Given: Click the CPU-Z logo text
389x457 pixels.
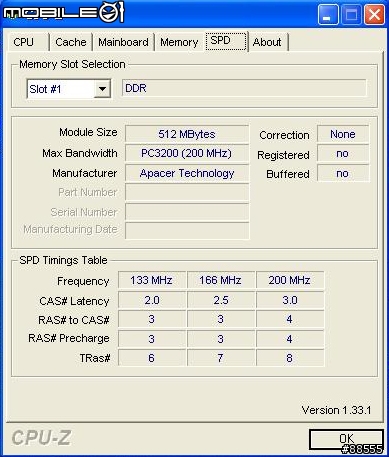Looking at the screenshot, I should [x=41, y=438].
